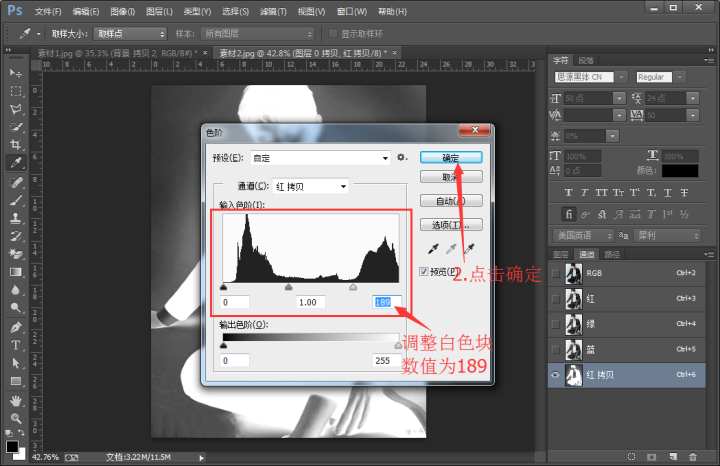
Task: Click the midtone gray input slider
Action: pyautogui.click(x=289, y=287)
